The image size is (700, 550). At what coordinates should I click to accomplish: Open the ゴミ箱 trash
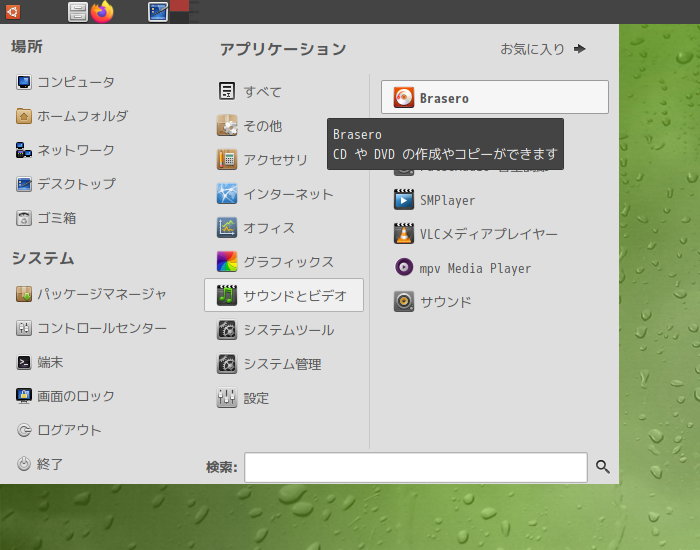pos(46,218)
